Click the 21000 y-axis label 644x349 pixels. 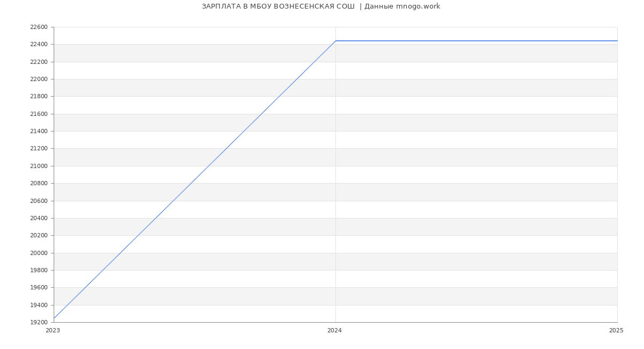(39, 166)
